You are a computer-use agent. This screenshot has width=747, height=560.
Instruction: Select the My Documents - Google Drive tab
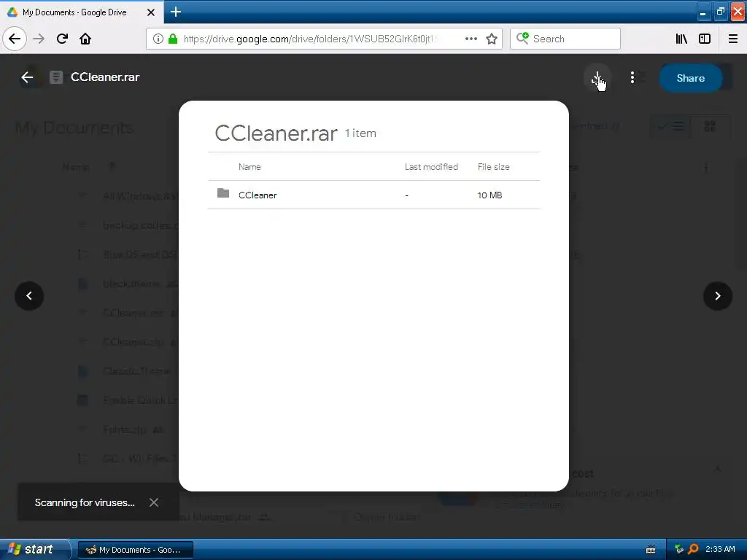[x=75, y=12]
